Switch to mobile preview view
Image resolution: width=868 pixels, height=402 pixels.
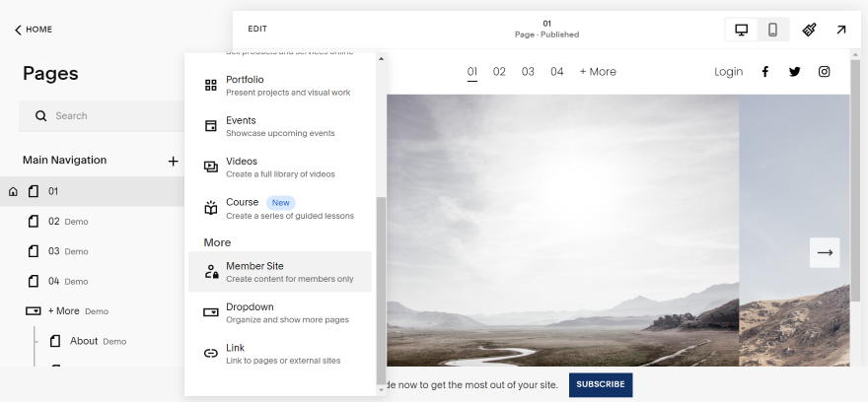click(x=772, y=30)
